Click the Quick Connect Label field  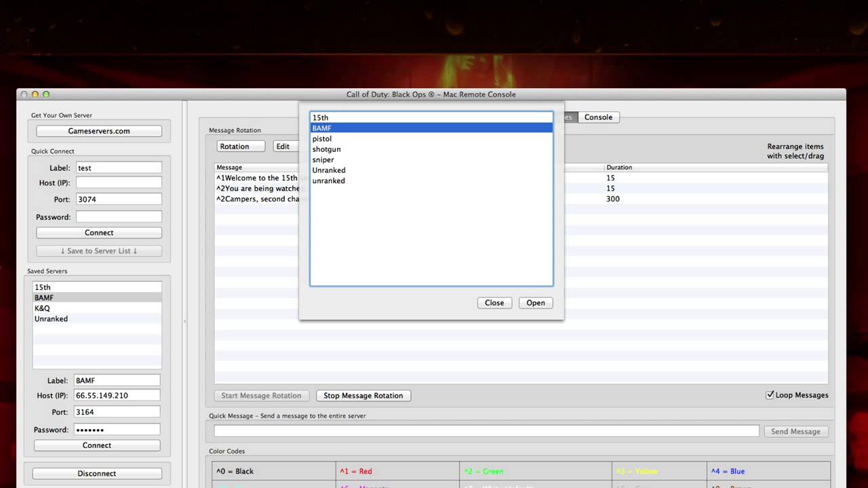[x=119, y=167]
